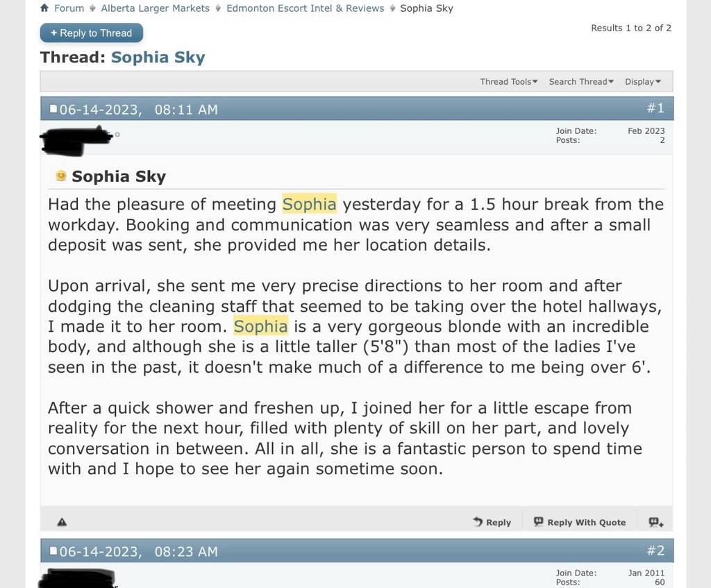Viewport: 711px width, 588px height.
Task: Toggle multi-quote icon for first post
Action: tap(655, 522)
